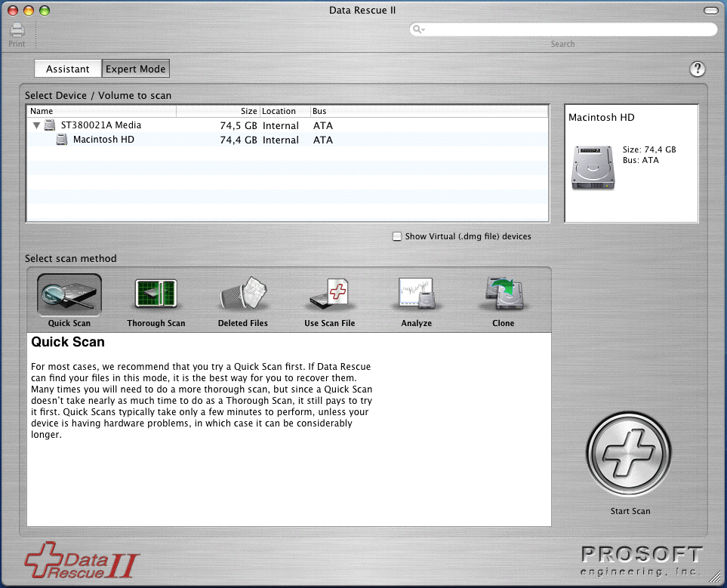Enable Show Virtual (.dmg file) devices
This screenshot has height=588, width=727.
tap(396, 236)
